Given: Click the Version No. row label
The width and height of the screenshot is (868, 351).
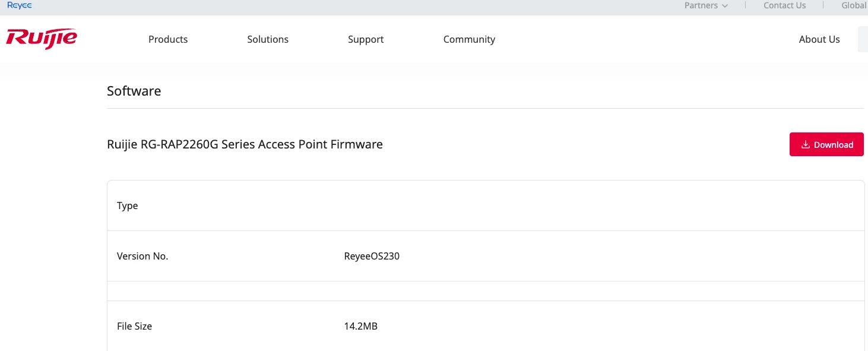Looking at the screenshot, I should [x=142, y=256].
